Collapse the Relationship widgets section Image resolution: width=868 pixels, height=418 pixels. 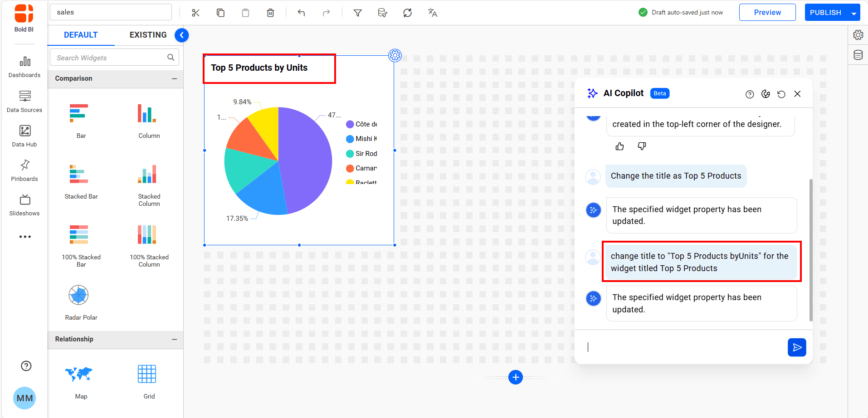tap(175, 339)
